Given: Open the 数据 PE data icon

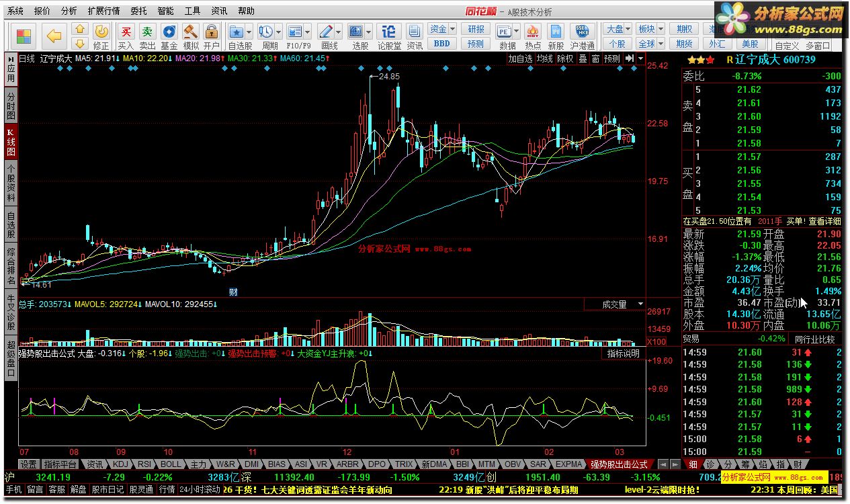Looking at the screenshot, I should click(x=504, y=31).
